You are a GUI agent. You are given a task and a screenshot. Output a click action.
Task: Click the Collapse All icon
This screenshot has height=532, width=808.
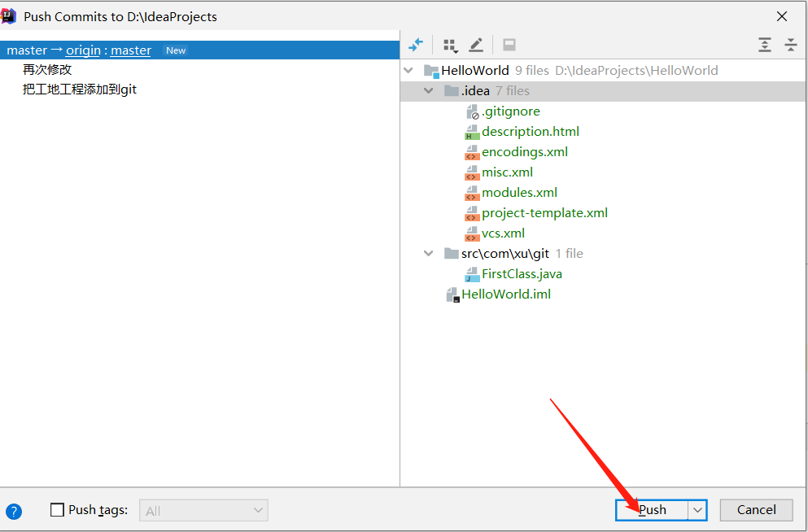(790, 45)
